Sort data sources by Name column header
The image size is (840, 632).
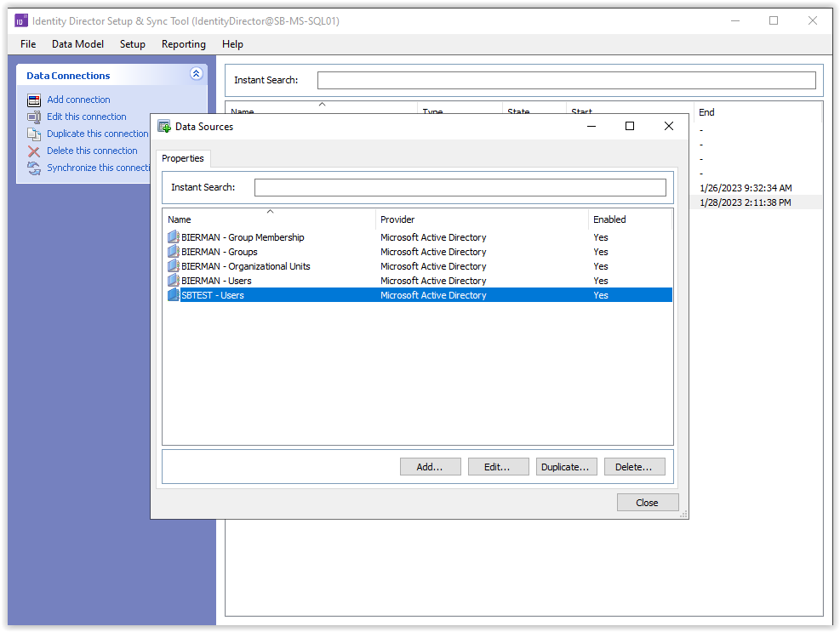point(270,219)
